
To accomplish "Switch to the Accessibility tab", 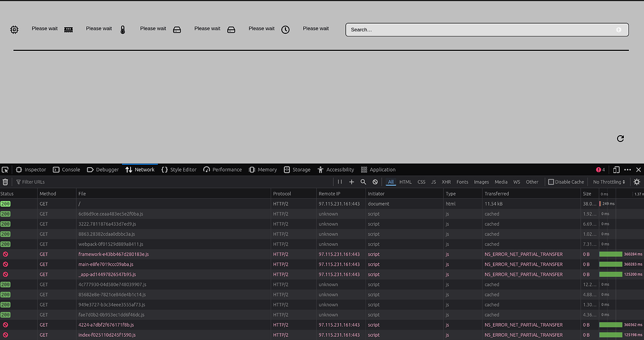I will coord(336,170).
